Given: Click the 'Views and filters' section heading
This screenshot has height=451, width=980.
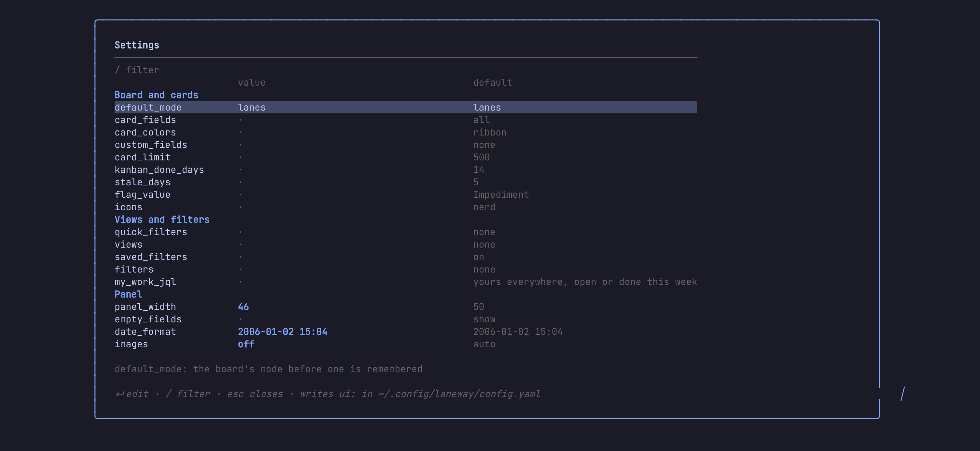Looking at the screenshot, I should 162,220.
